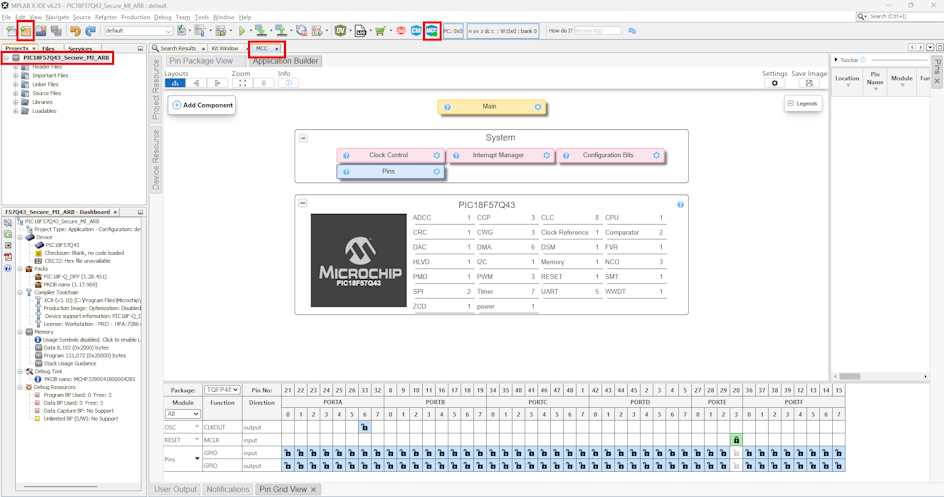The image size is (944, 497).
Task: Click the Info button in Application Builder
Action: [x=288, y=83]
